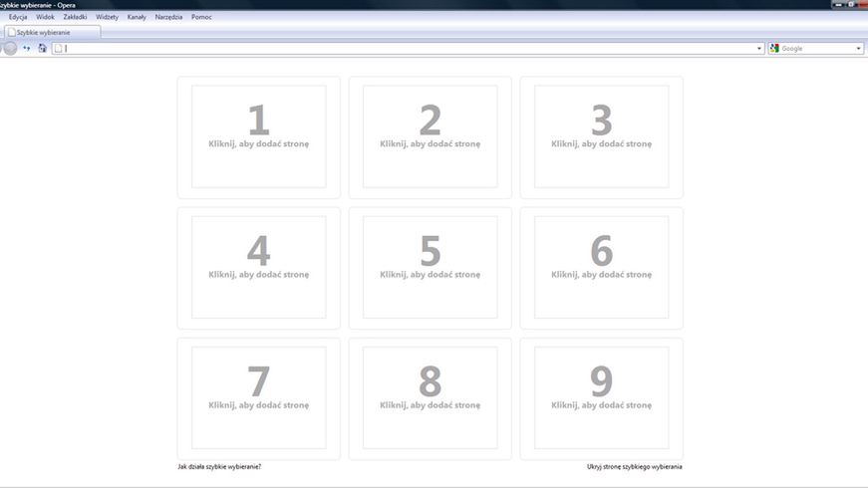This screenshot has width=868, height=488.
Task: Open the Widok menu
Action: (46, 17)
